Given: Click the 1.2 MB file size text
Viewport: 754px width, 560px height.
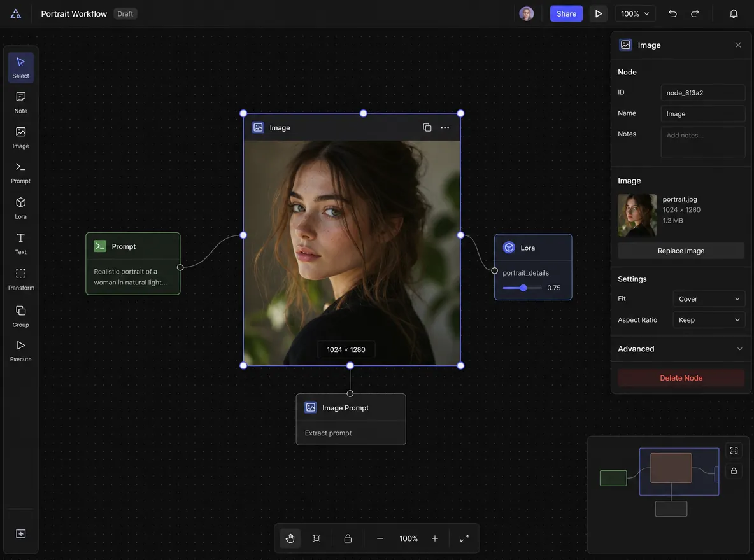Looking at the screenshot, I should pyautogui.click(x=672, y=221).
